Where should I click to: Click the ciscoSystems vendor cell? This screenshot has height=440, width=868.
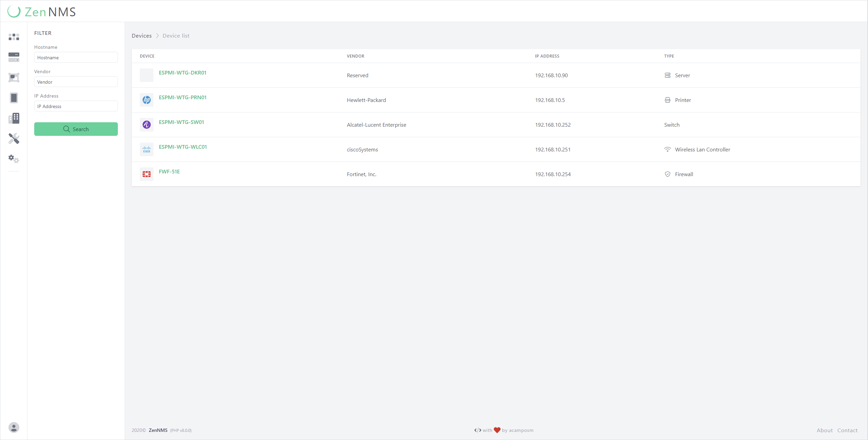pos(362,149)
